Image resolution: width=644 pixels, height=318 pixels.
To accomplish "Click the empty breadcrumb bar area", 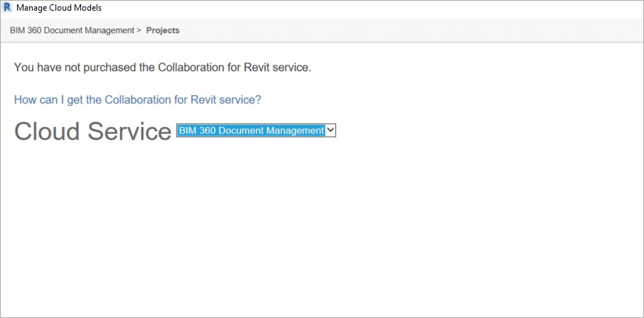I will point(412,31).
